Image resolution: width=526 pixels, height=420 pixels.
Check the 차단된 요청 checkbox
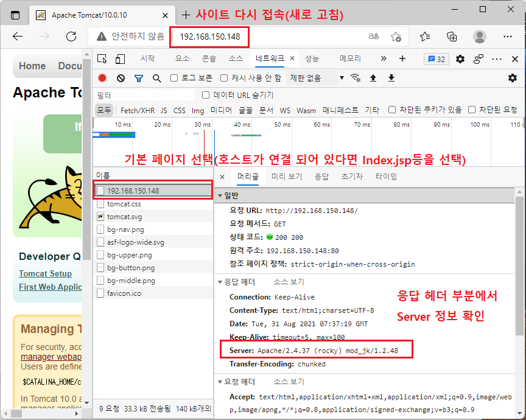pos(472,110)
